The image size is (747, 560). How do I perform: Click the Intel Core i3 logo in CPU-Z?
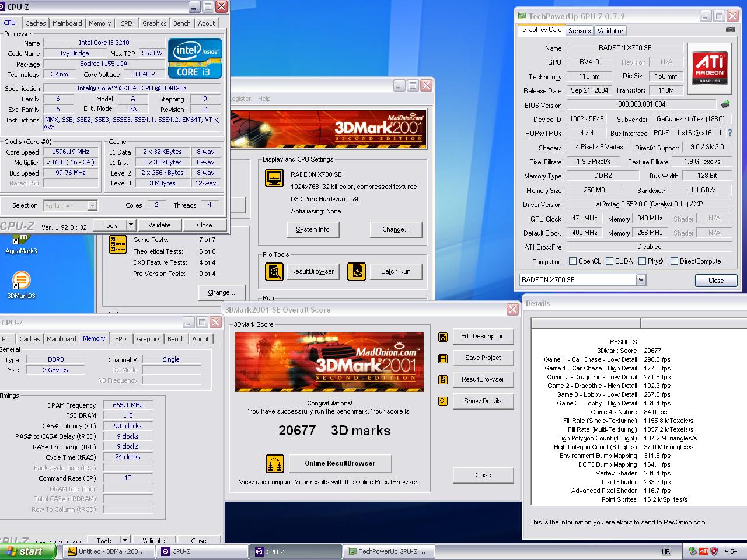tap(196, 58)
